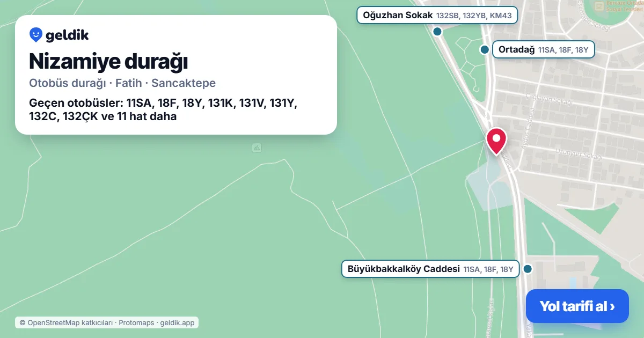644x338 pixels.
Task: Select the red Nizamiye location pin
Action: 496,142
